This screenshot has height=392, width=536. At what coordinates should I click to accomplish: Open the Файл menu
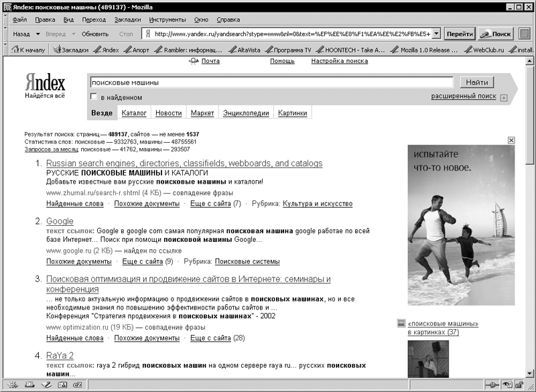tap(20, 20)
